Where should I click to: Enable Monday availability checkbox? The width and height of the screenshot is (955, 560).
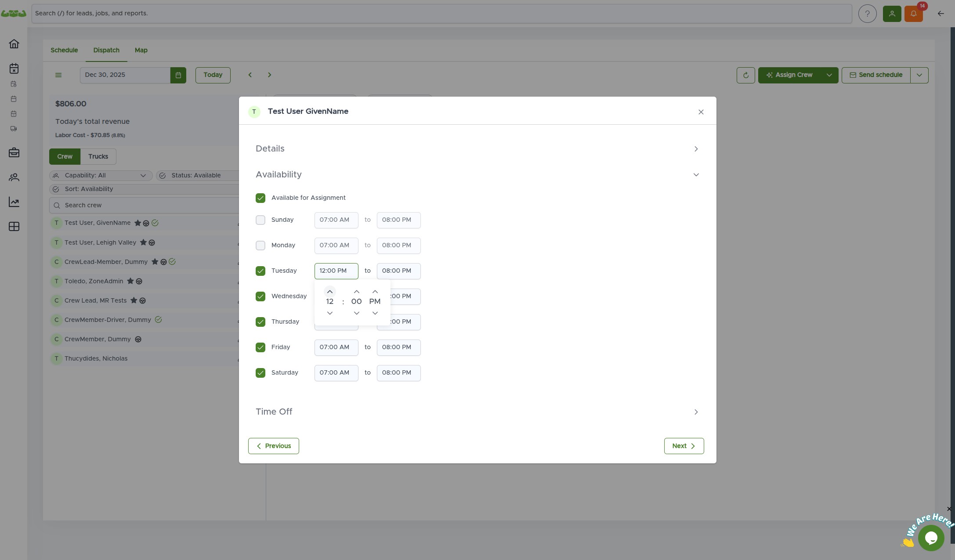pos(260,246)
